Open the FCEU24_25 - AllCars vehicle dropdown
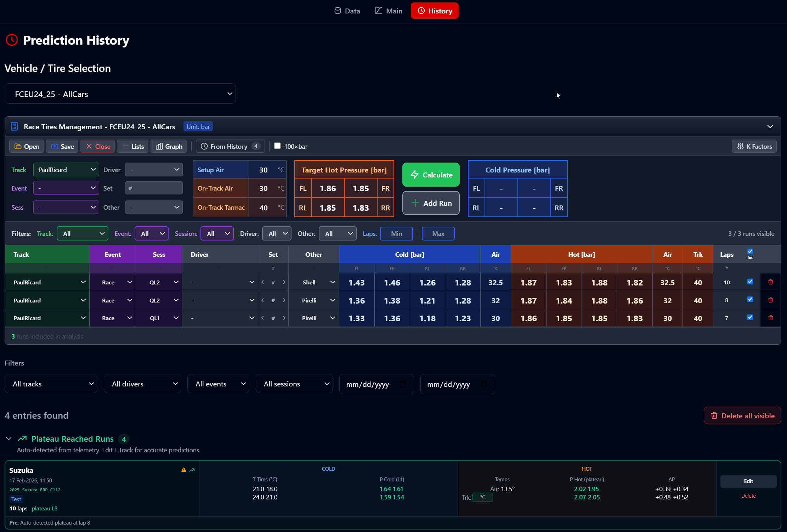 (120, 94)
